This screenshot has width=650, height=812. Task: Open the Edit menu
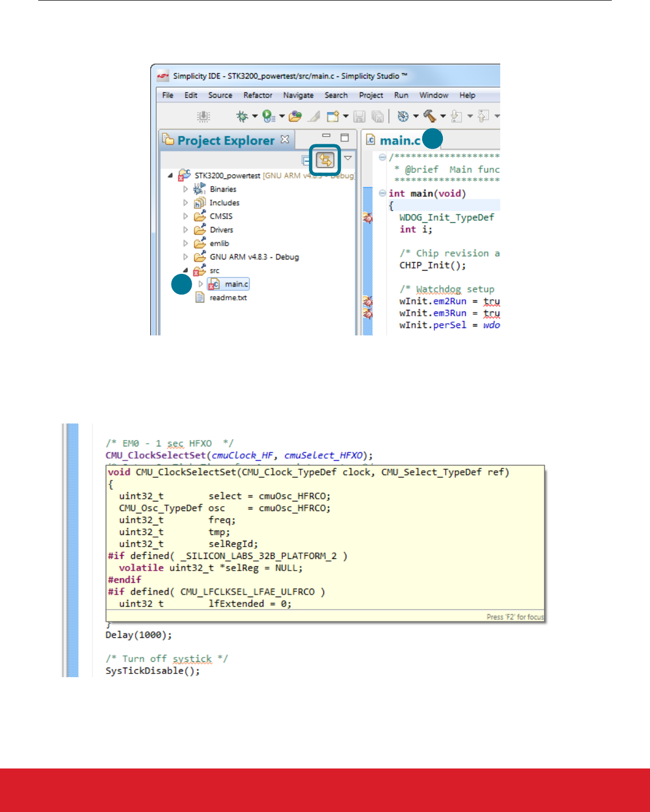click(x=191, y=95)
